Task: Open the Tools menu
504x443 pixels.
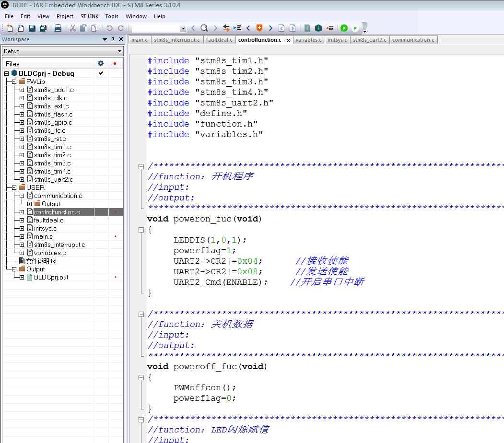Action: [x=112, y=16]
